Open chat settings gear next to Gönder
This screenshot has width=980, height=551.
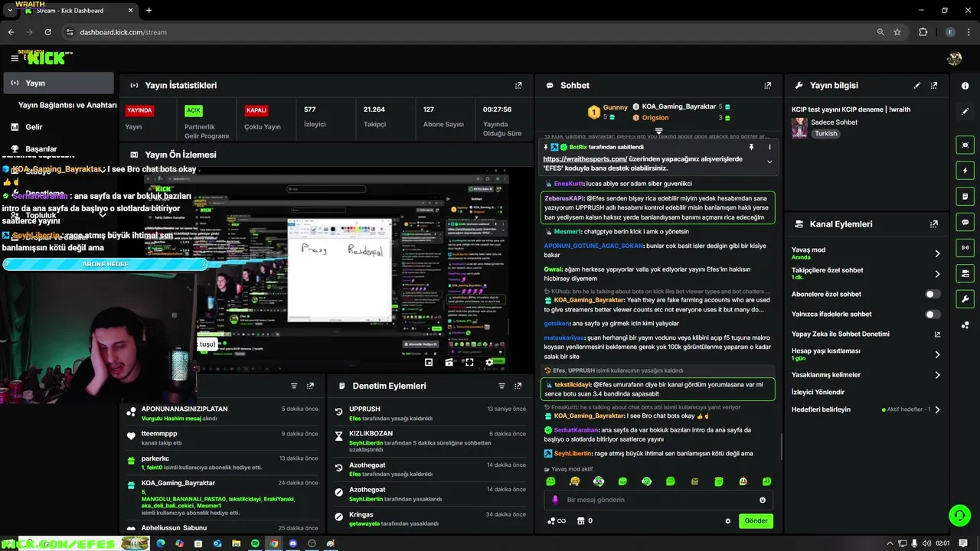tap(728, 521)
